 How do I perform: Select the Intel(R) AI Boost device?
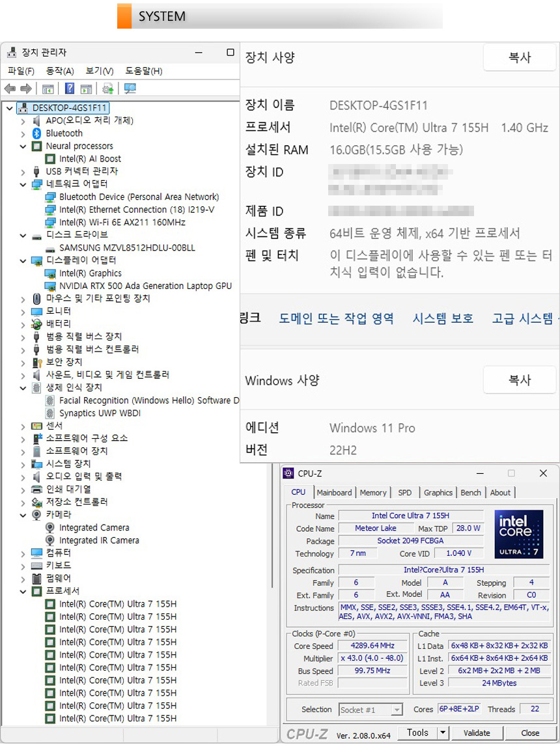tap(90, 159)
